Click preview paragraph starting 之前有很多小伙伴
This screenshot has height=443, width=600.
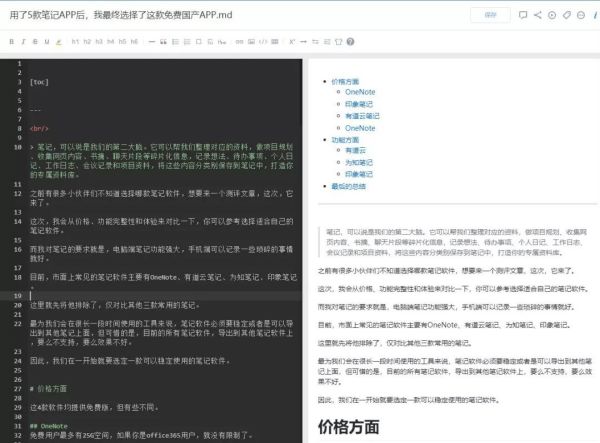[446, 271]
